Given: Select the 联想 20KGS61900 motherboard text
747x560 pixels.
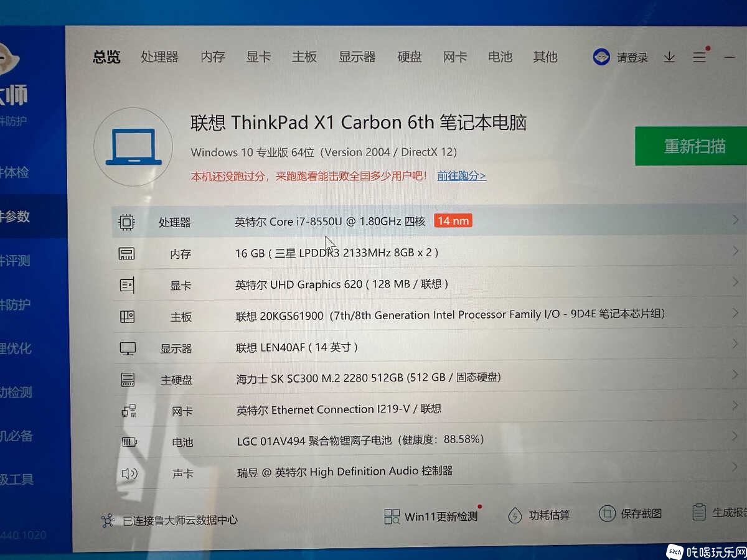Looking at the screenshot, I should click(x=450, y=315).
